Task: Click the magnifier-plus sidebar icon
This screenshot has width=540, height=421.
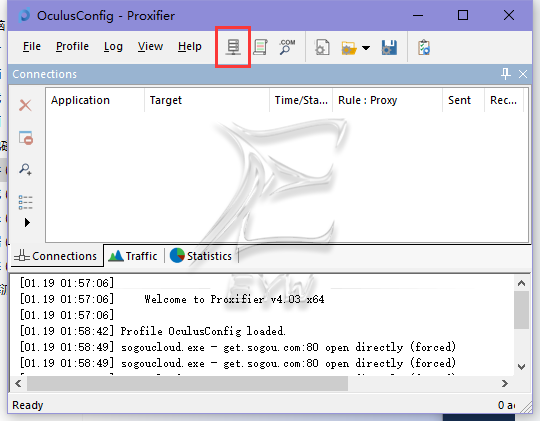Action: (x=25, y=169)
